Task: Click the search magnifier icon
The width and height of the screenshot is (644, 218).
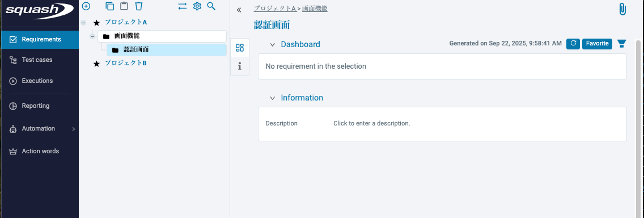Action: click(211, 6)
